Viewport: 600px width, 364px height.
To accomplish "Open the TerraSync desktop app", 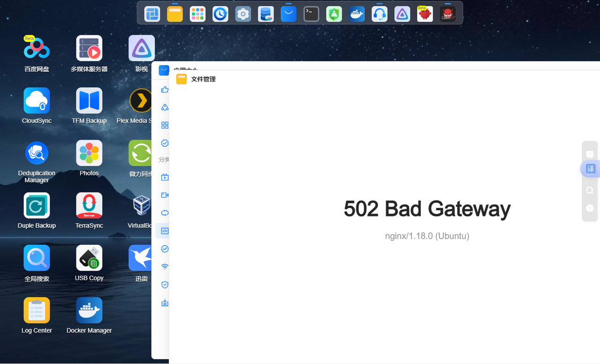I will pyautogui.click(x=89, y=205).
